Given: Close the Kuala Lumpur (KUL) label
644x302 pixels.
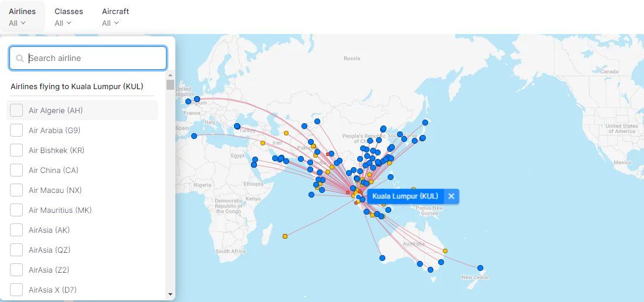Looking at the screenshot, I should pos(451,196).
